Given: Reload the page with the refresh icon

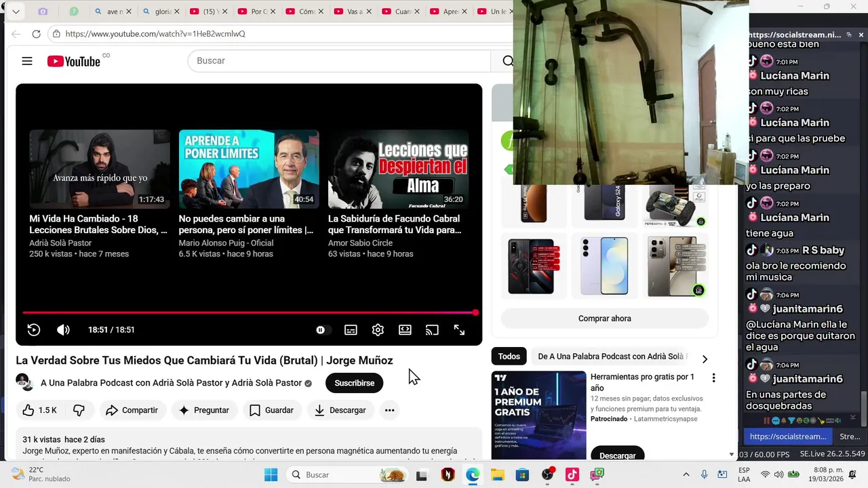Looking at the screenshot, I should pos(36,34).
